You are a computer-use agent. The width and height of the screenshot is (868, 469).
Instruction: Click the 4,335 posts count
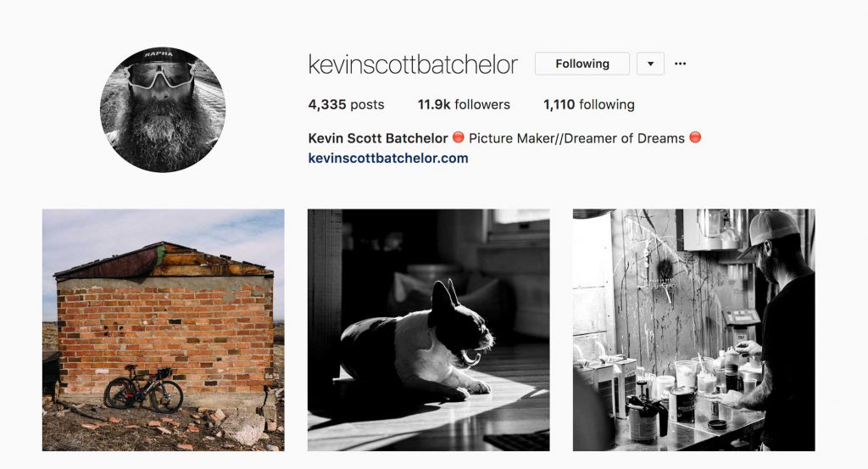[x=346, y=104]
